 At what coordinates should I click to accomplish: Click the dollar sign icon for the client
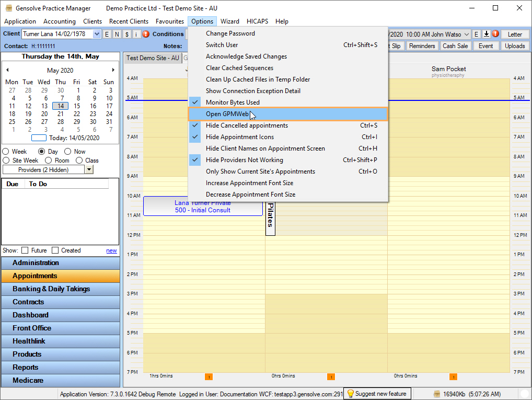tap(126, 34)
